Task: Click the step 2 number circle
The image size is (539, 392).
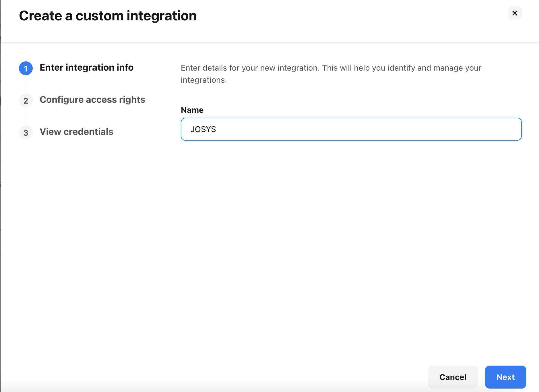Action: pos(26,100)
